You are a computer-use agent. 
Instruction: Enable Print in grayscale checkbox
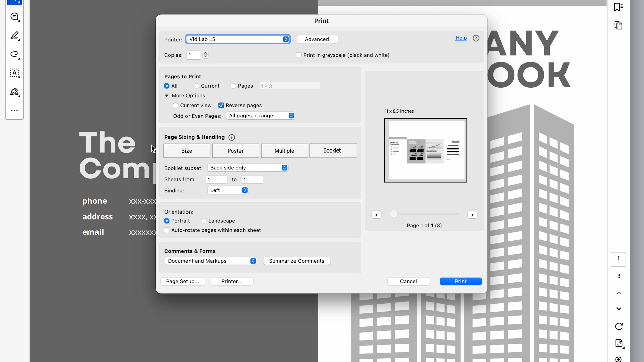(x=299, y=55)
